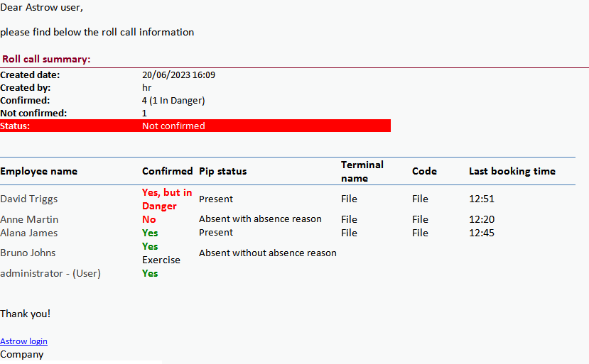Click the "Code" column header
589x364 pixels.
[424, 171]
